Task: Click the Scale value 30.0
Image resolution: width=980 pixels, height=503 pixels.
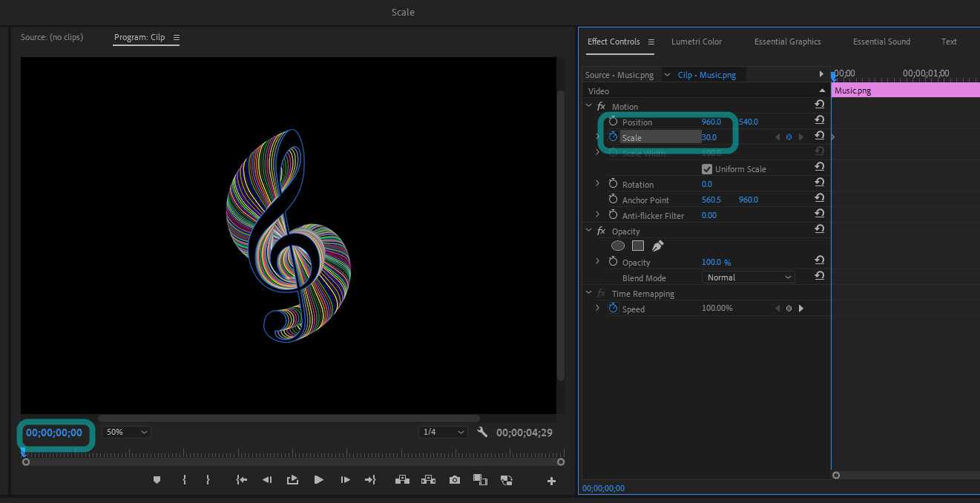Action: click(x=709, y=137)
